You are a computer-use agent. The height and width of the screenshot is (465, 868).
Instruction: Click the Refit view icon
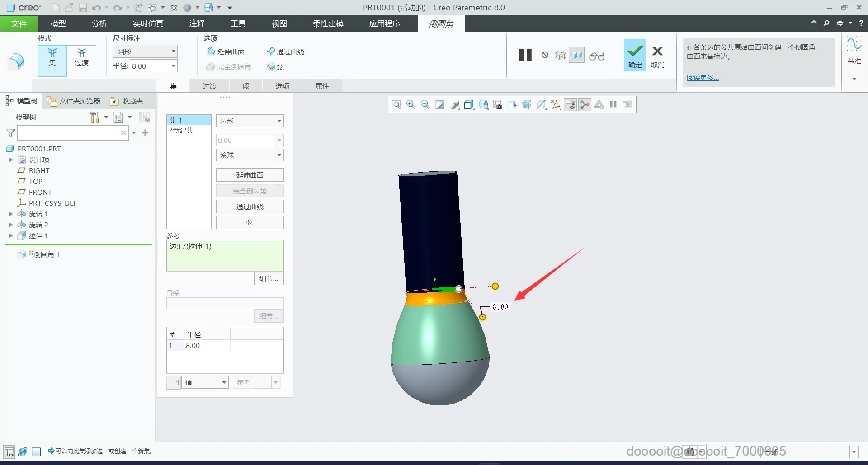[x=396, y=105]
